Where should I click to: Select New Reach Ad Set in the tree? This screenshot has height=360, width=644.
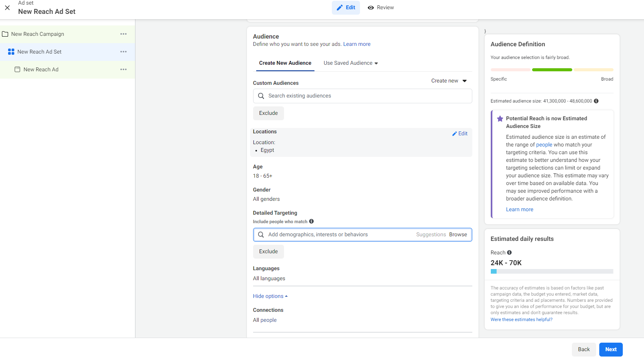tap(68, 52)
